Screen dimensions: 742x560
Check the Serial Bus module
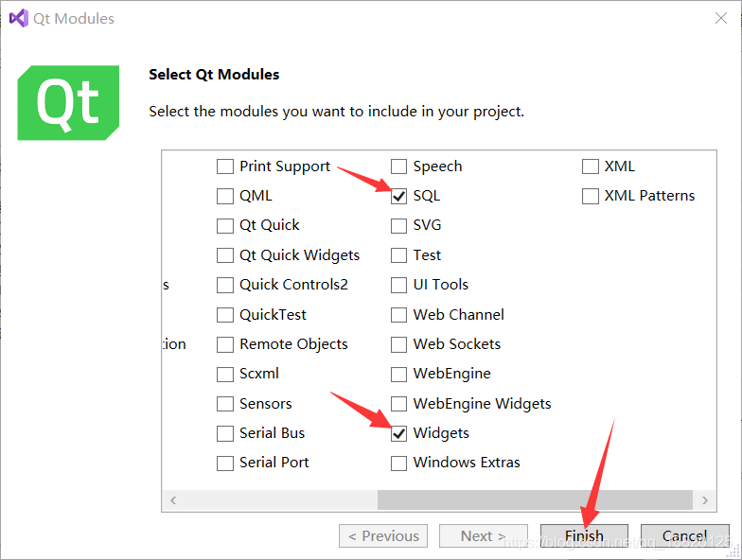point(225,433)
